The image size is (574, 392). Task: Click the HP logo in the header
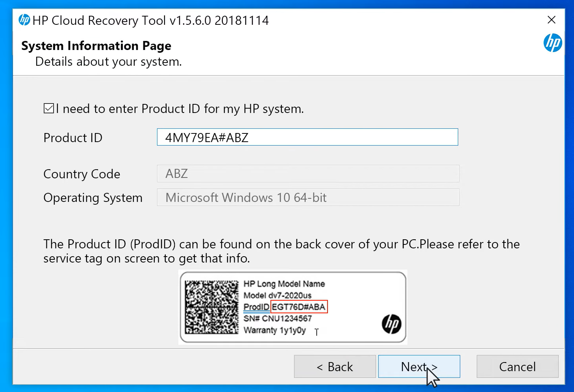553,43
